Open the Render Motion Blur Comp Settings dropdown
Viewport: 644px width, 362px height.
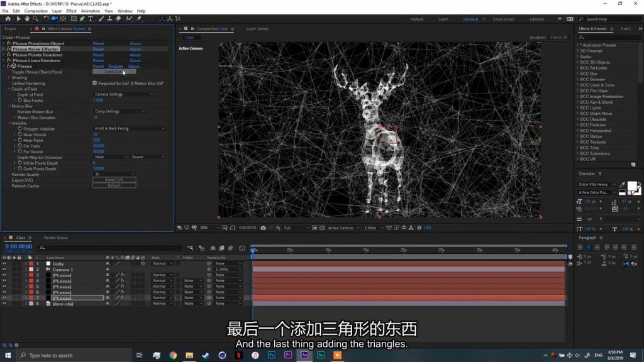pyautogui.click(x=119, y=111)
